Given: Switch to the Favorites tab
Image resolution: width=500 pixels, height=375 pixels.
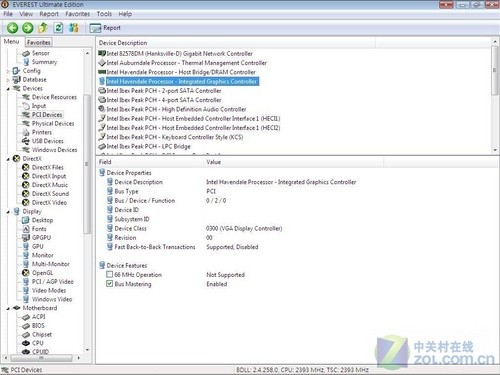Looking at the screenshot, I should (x=39, y=42).
